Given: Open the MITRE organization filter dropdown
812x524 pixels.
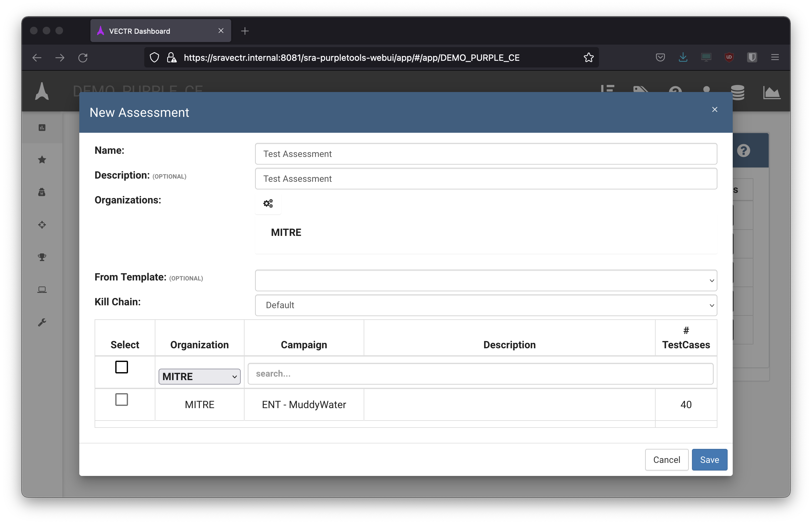Looking at the screenshot, I should (199, 377).
